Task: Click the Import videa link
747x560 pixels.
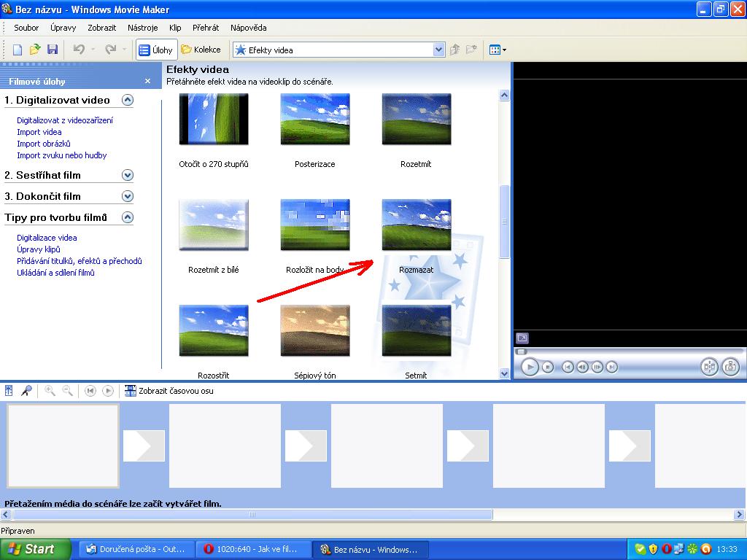Action: tap(39, 132)
